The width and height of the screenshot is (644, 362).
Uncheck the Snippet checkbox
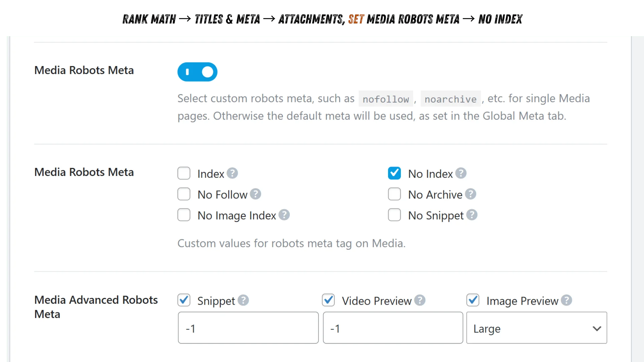click(x=184, y=300)
